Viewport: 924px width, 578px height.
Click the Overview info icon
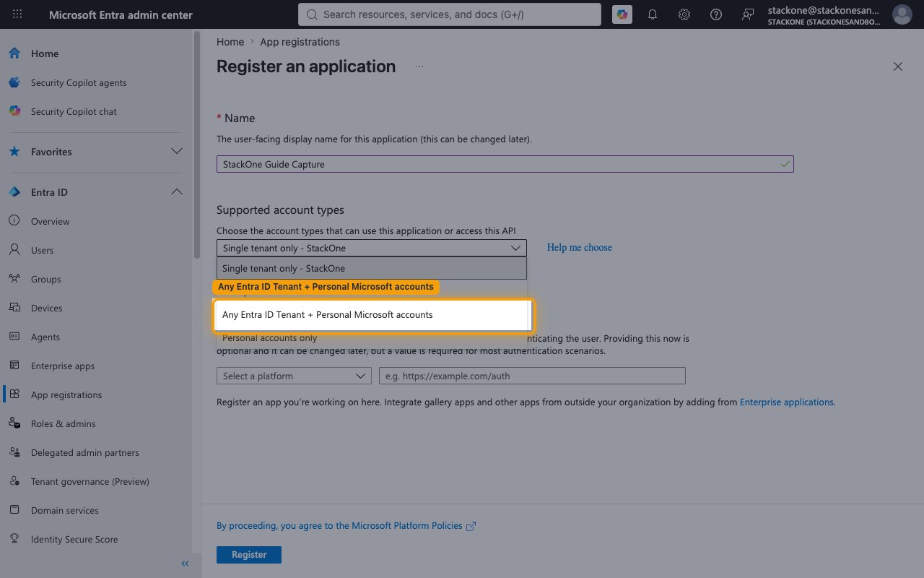coord(14,221)
